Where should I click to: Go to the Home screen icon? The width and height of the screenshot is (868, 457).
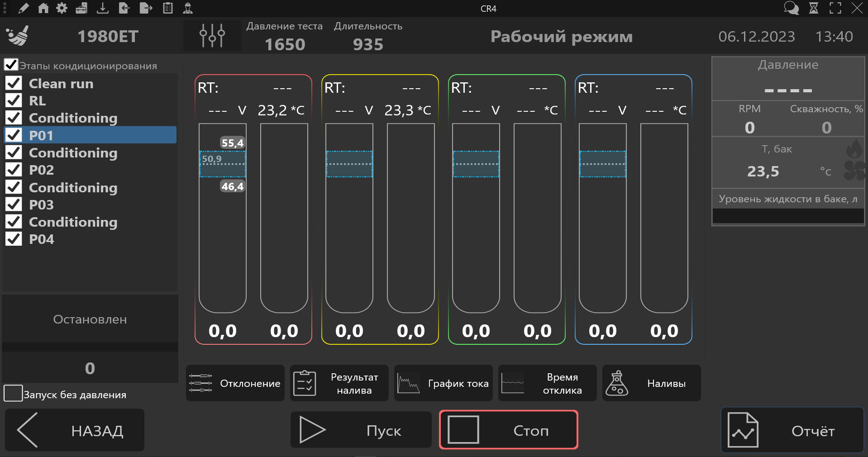[x=43, y=8]
